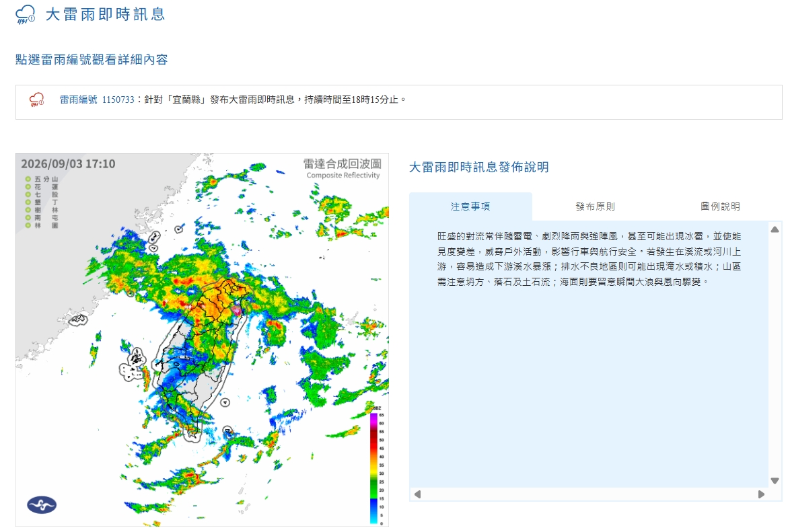Click the 七股 radar station legend entry

tap(42, 194)
